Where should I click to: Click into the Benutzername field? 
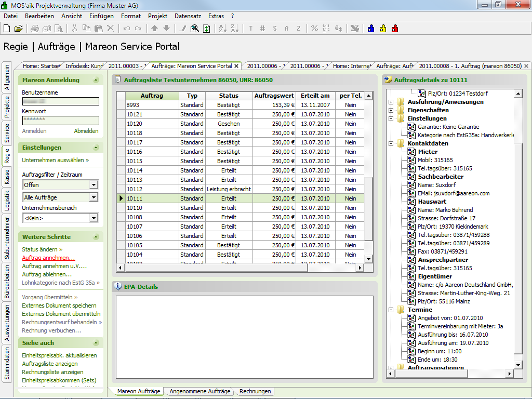pos(61,101)
